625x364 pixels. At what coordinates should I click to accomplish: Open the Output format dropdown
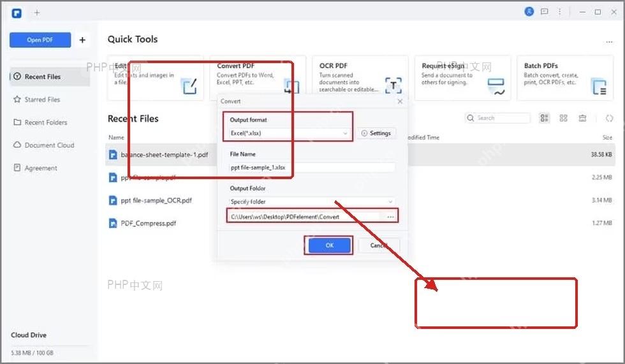coord(290,133)
